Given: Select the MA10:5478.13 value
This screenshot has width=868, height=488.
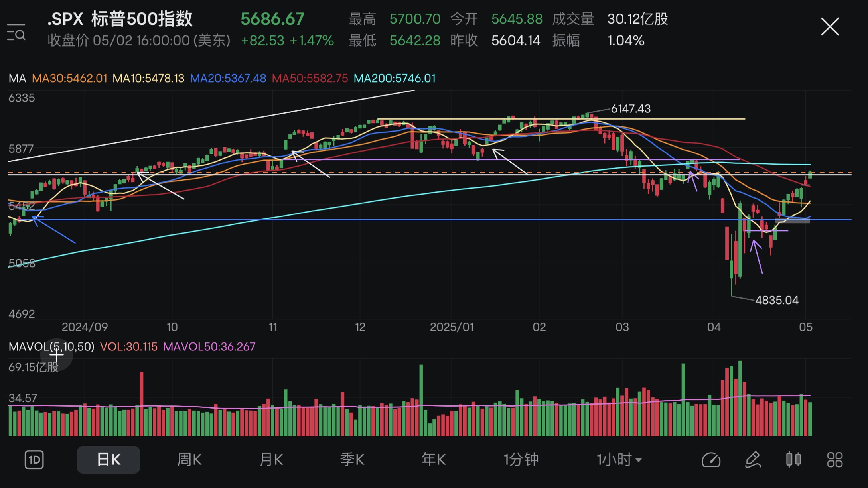Looking at the screenshot, I should click(148, 78).
